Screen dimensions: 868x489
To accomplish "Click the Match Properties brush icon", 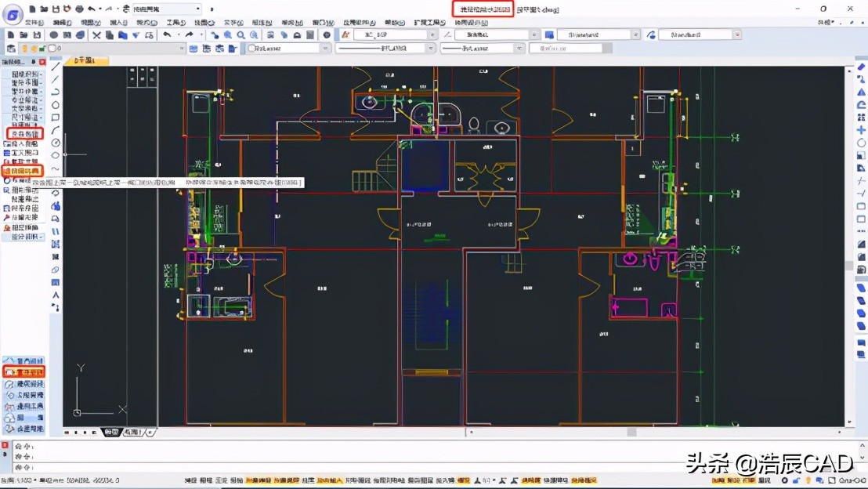I will (136, 35).
